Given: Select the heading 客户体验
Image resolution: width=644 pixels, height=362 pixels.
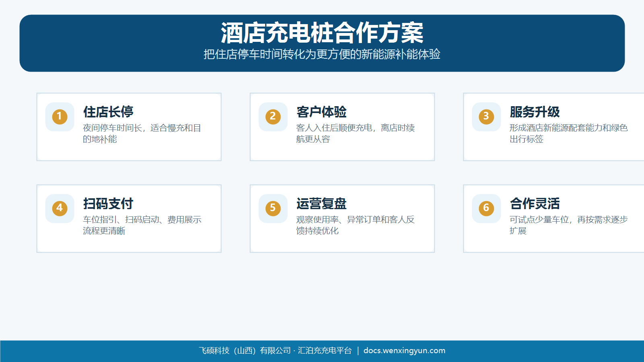Looking at the screenshot, I should pos(322,112).
